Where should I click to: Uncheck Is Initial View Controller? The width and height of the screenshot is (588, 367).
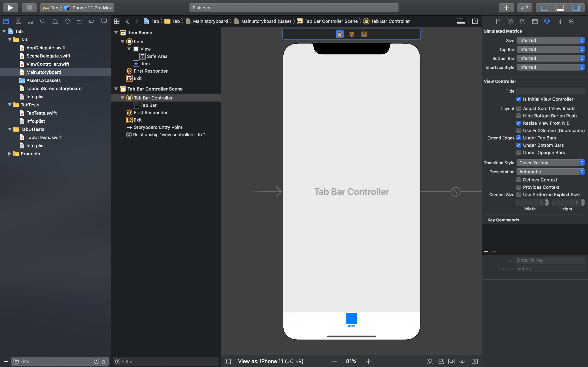(x=519, y=99)
